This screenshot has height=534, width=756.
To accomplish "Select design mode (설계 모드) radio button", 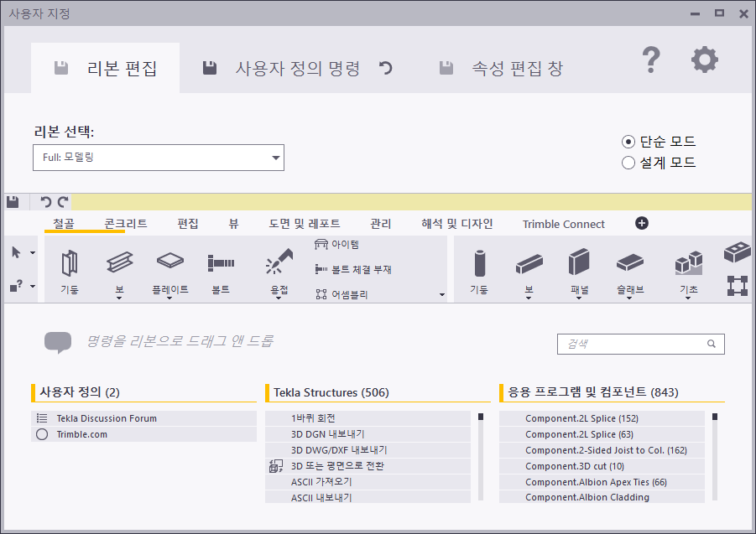I will point(628,163).
